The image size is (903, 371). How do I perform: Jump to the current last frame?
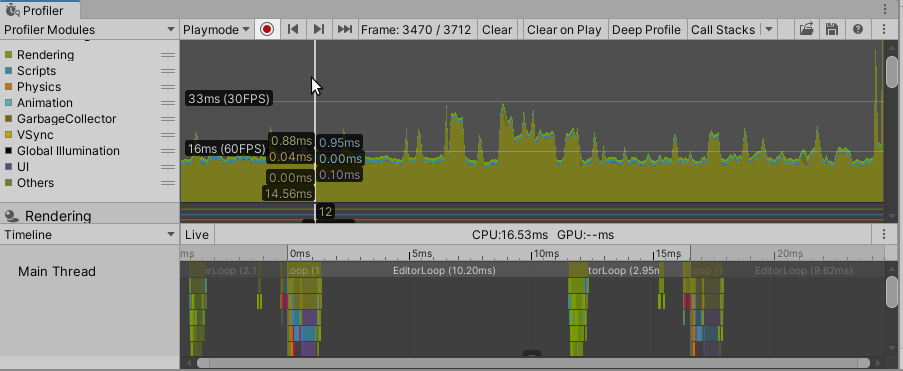point(344,29)
